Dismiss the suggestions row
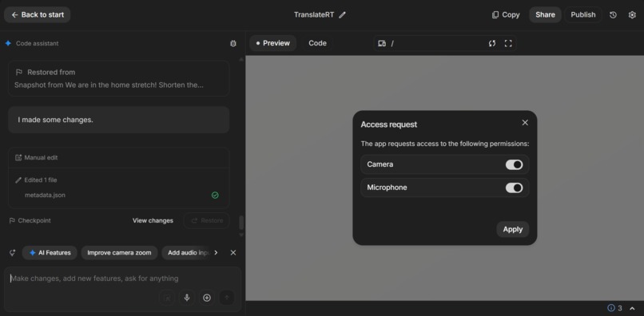The image size is (644, 316). click(233, 253)
